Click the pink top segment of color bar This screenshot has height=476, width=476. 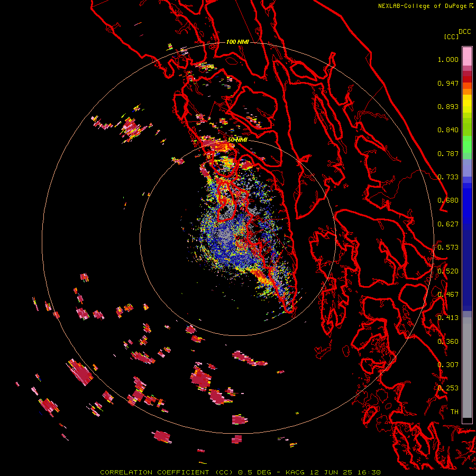467,56
